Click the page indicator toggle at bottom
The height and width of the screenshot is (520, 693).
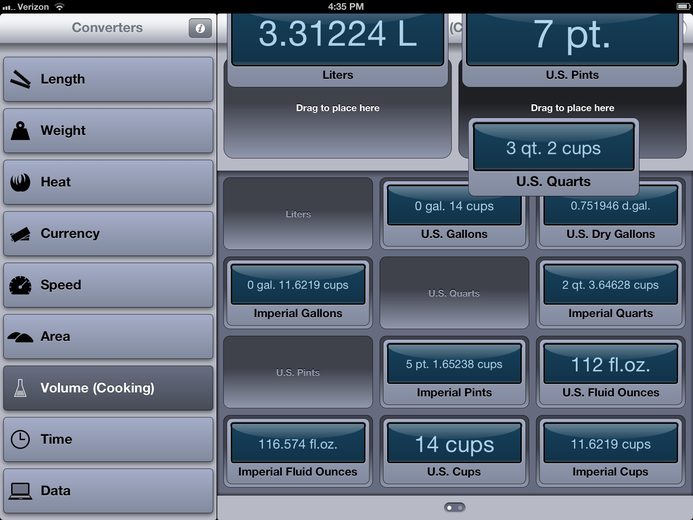point(455,507)
